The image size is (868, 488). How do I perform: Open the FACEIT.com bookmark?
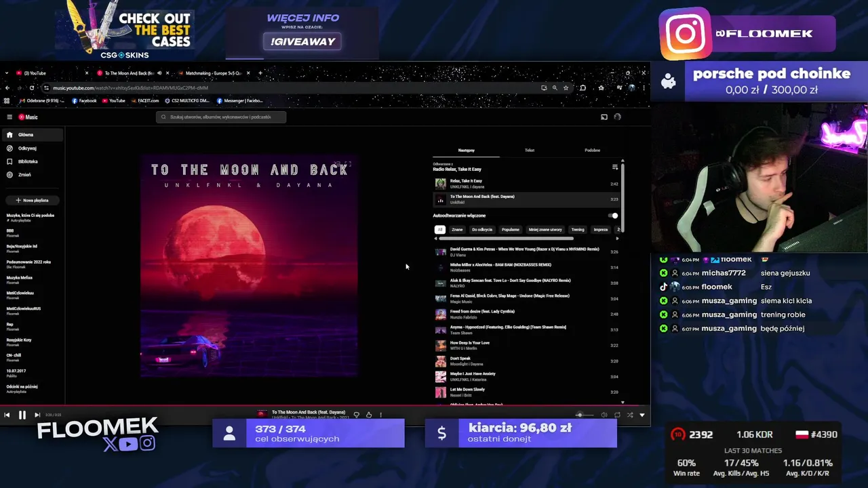point(145,101)
